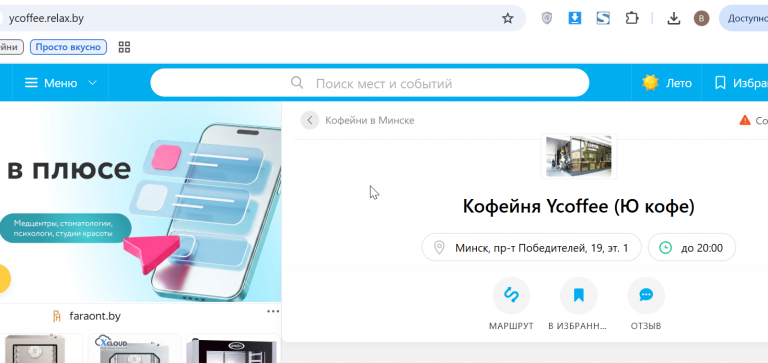Focus the 'Поиск мест и событий' search field
Viewport: 768px width, 363px height.
click(x=369, y=83)
